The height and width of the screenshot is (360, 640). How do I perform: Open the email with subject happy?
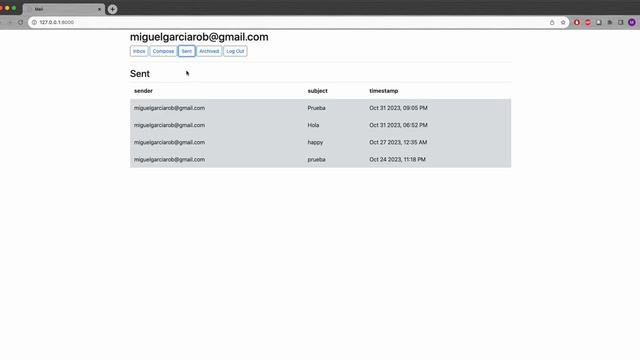tap(320, 142)
